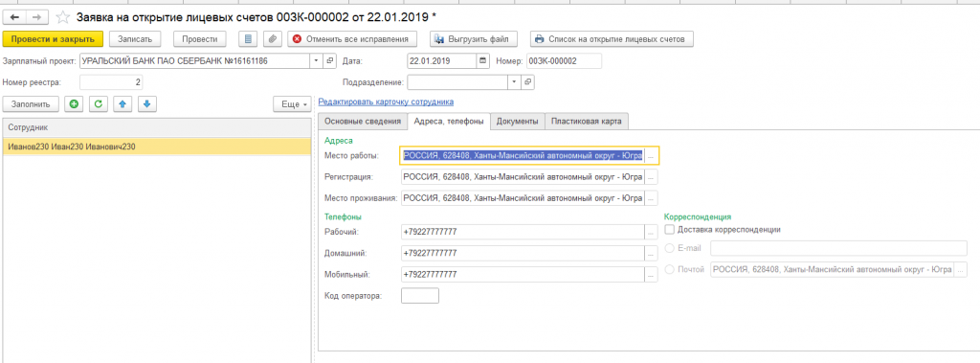Viewport: 980px width, 363px height.
Task: Add an employee with green plus icon
Action: click(74, 104)
